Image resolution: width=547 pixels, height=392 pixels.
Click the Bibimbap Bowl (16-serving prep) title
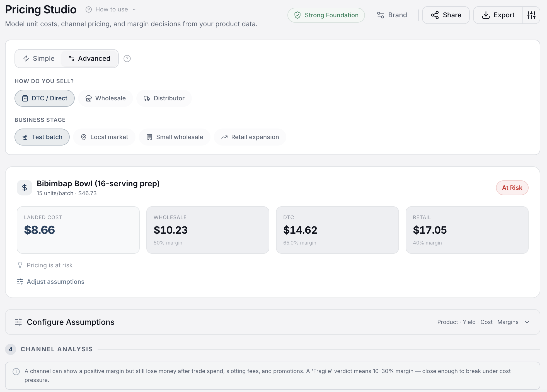(98, 183)
